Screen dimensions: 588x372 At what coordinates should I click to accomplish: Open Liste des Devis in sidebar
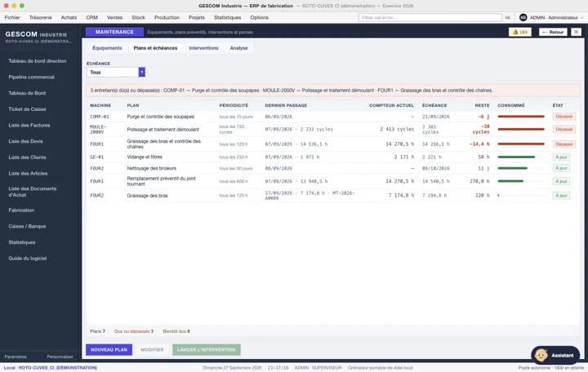click(x=26, y=141)
